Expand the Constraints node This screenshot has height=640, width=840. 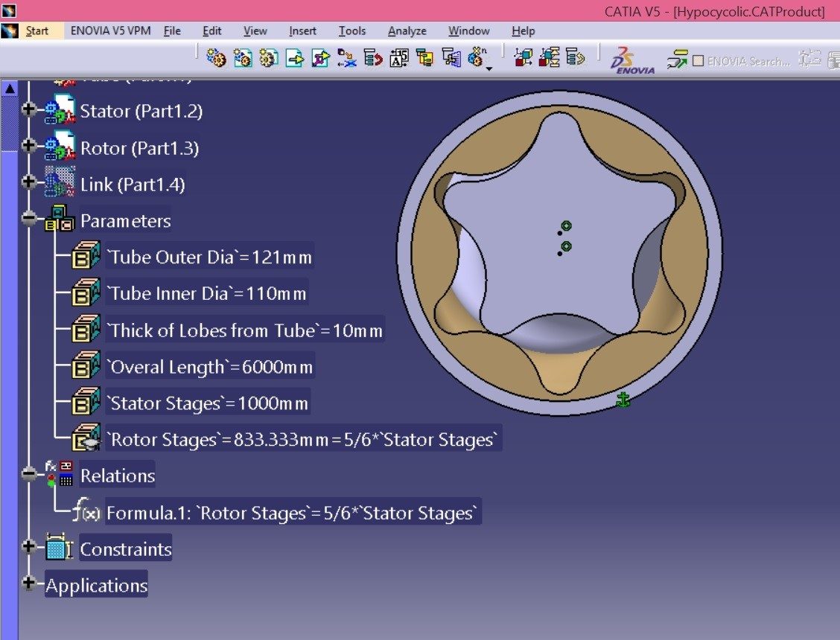(29, 547)
